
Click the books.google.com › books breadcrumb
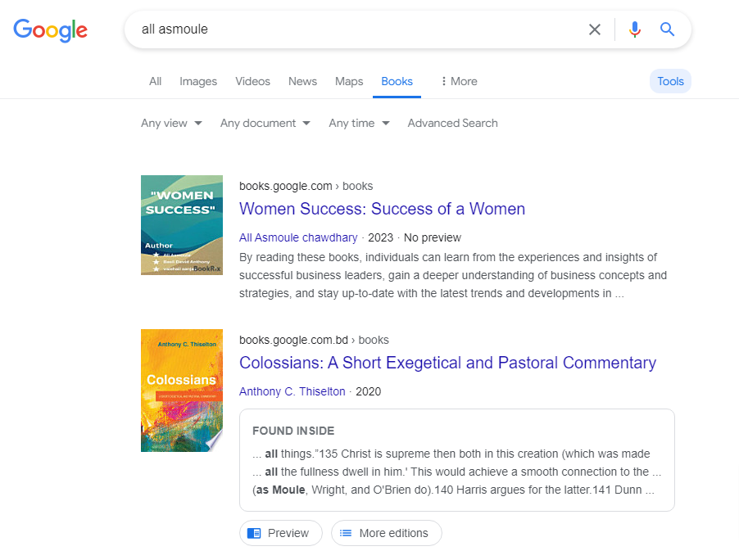click(x=306, y=186)
